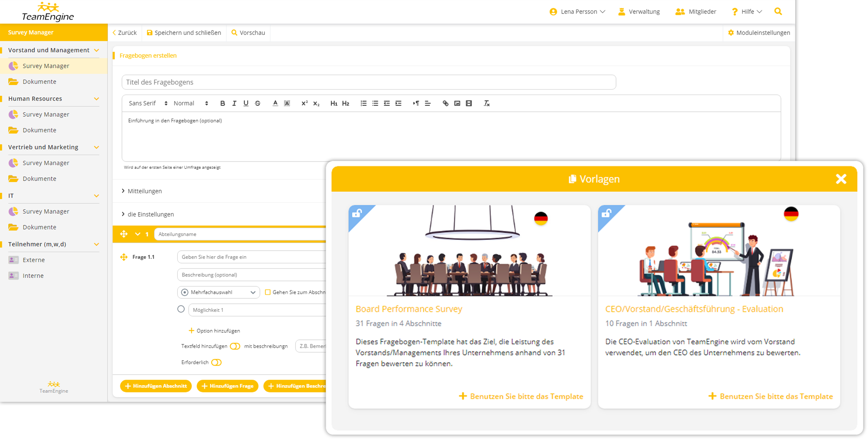
Task: Open Verwaltung in top navigation
Action: pyautogui.click(x=639, y=12)
